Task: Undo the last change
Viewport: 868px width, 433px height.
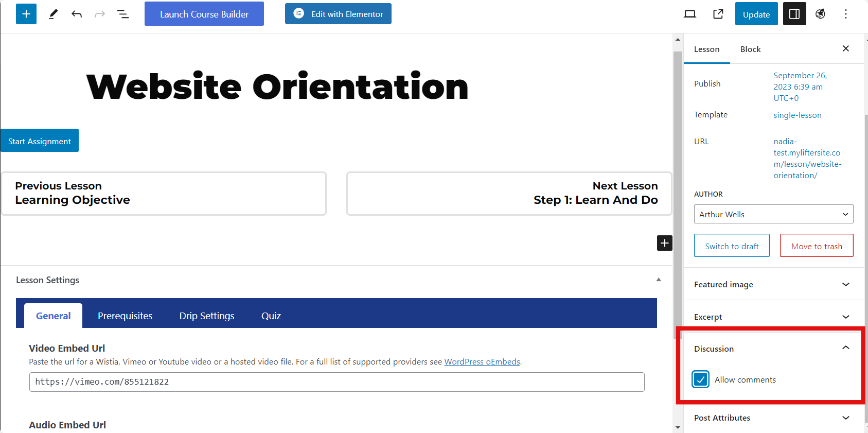Action: (77, 14)
